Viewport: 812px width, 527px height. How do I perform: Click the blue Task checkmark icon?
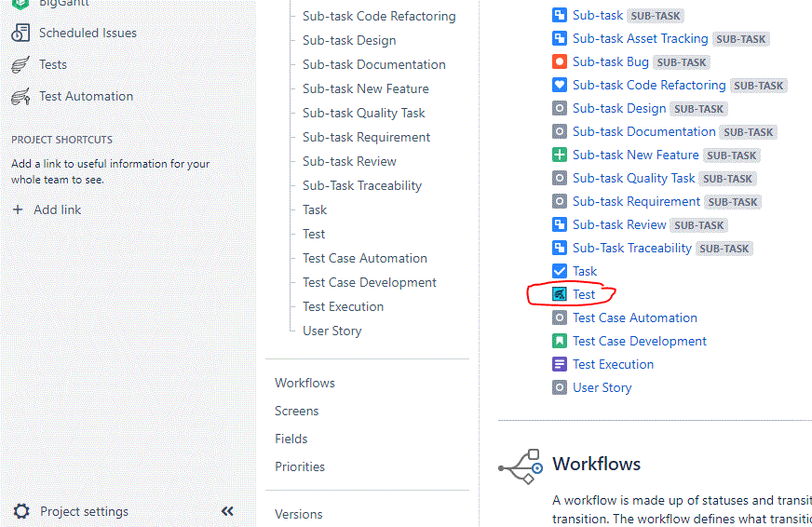click(560, 271)
